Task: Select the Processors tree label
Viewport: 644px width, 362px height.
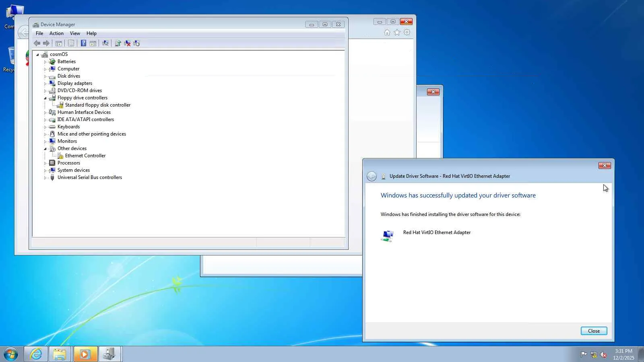Action: tap(69, 163)
